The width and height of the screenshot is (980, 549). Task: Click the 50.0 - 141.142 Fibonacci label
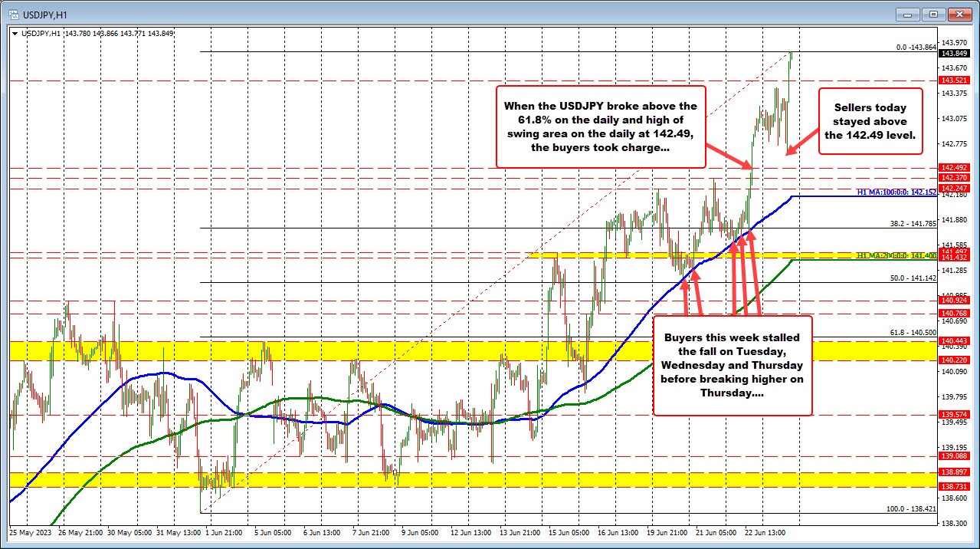(912, 278)
